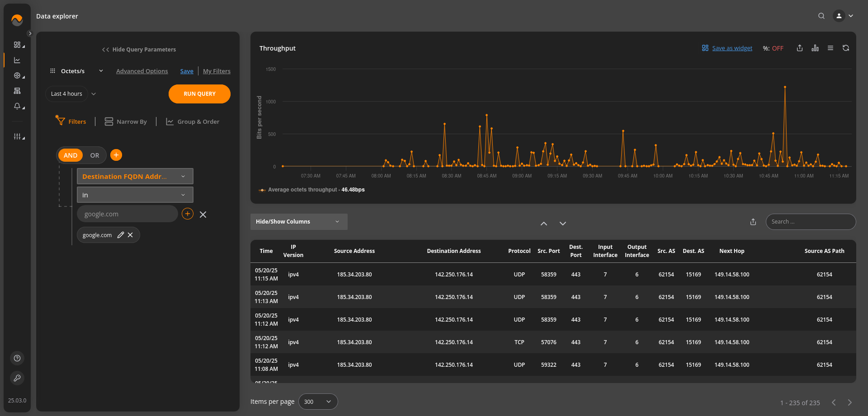Image resolution: width=868 pixels, height=416 pixels.
Task: Add a value with plus beside google.com input
Action: [187, 214]
